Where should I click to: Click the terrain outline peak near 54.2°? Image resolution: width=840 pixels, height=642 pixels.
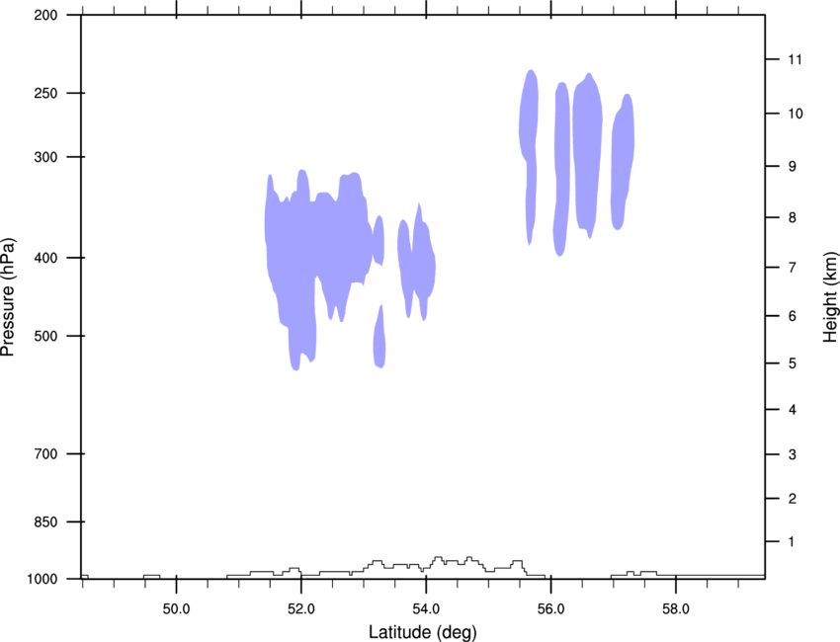coord(438,558)
